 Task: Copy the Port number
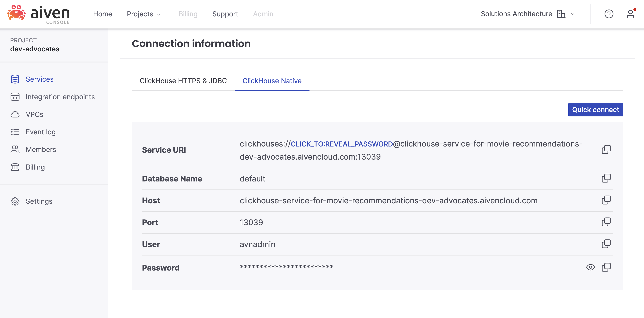coord(606,222)
